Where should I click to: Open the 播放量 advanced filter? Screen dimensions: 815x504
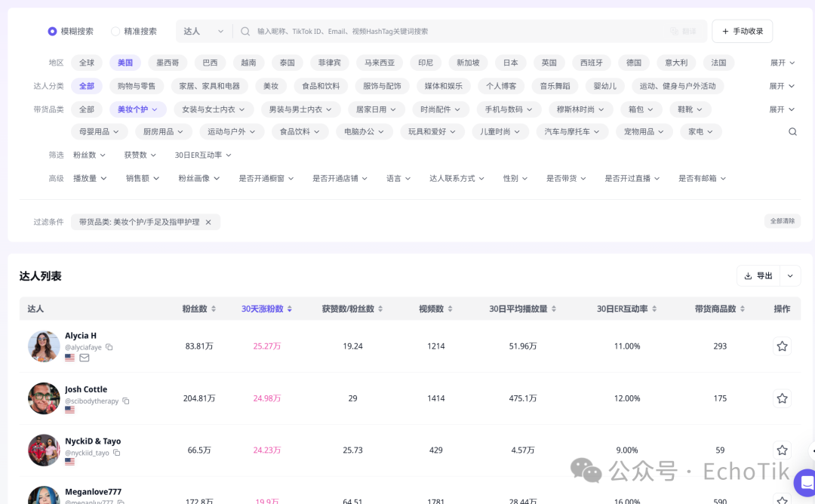point(90,178)
